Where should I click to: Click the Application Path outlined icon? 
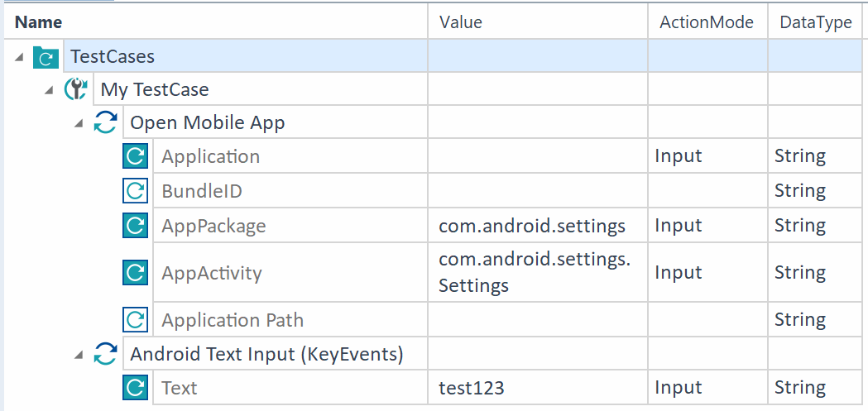click(135, 319)
